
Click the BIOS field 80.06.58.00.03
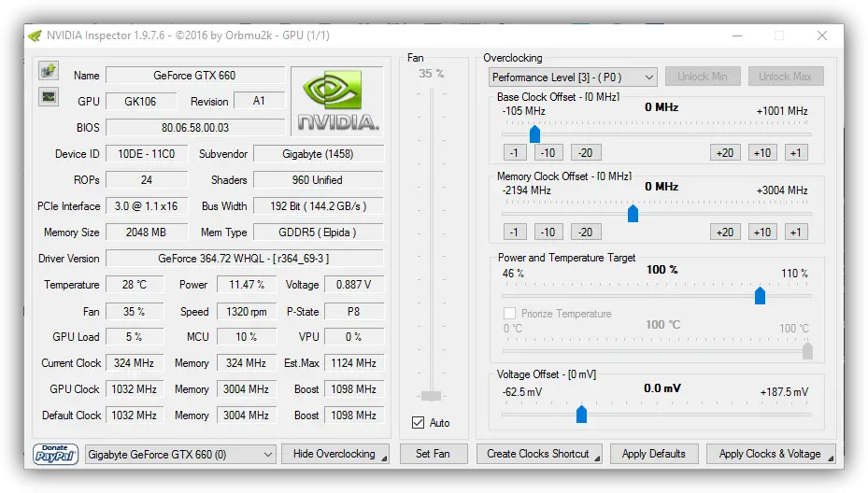point(195,127)
